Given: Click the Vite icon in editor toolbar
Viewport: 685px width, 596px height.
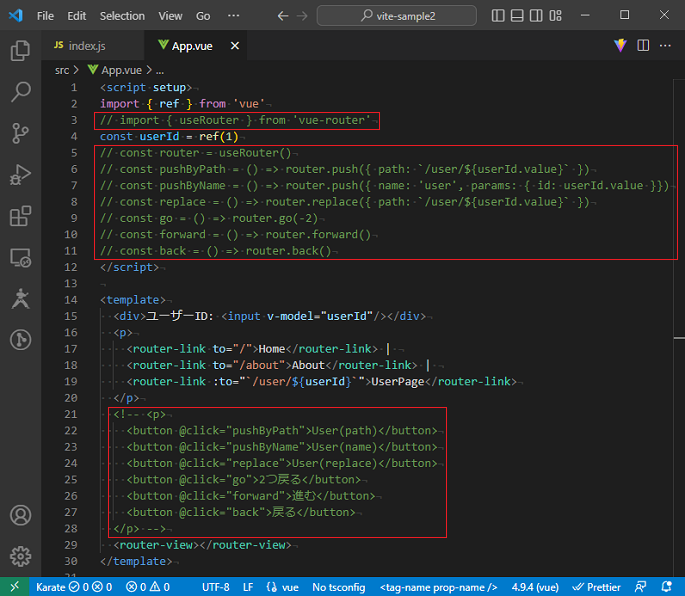Looking at the screenshot, I should (620, 45).
